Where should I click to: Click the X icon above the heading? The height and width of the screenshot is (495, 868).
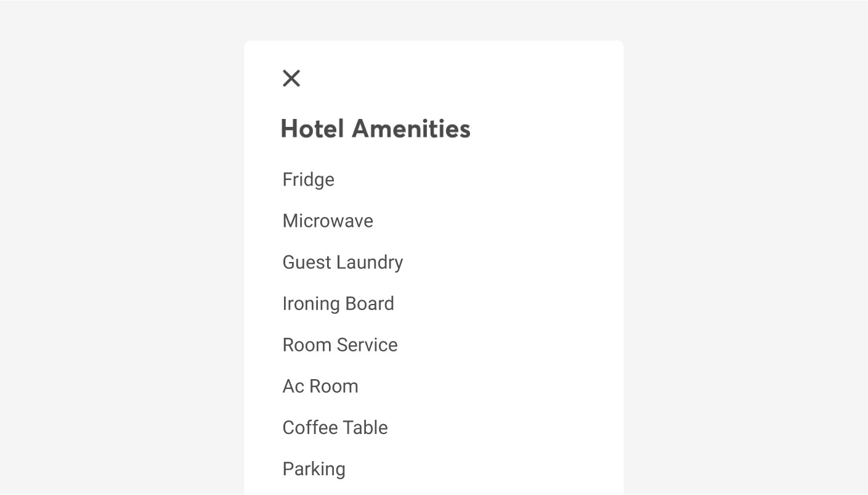[291, 78]
